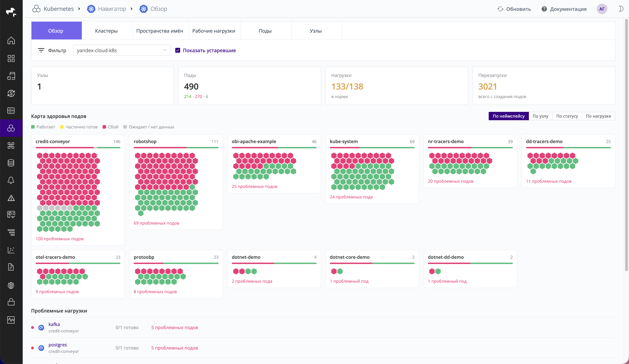This screenshot has width=629, height=364.
Task: Click the Обзор breadcrumb helm icon
Action: click(x=143, y=9)
